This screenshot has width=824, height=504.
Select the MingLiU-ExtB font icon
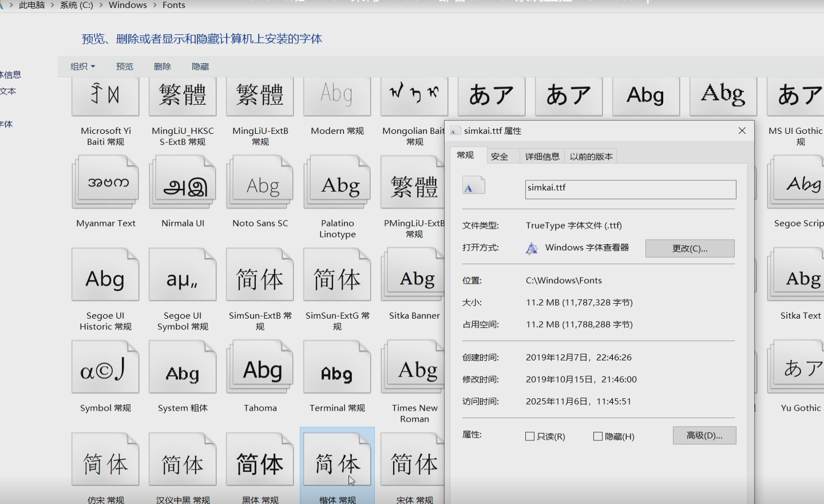[260, 97]
